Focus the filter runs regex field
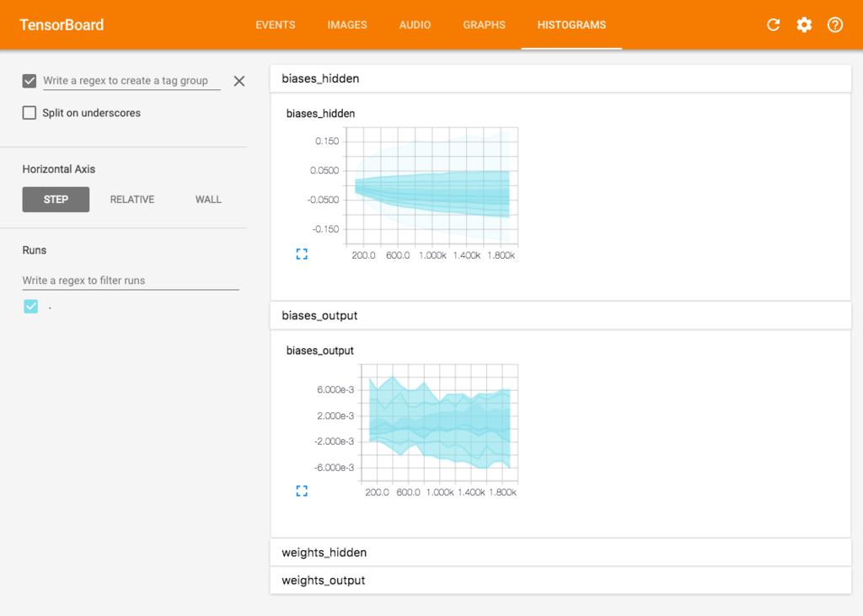This screenshot has height=616, width=863. [x=131, y=281]
